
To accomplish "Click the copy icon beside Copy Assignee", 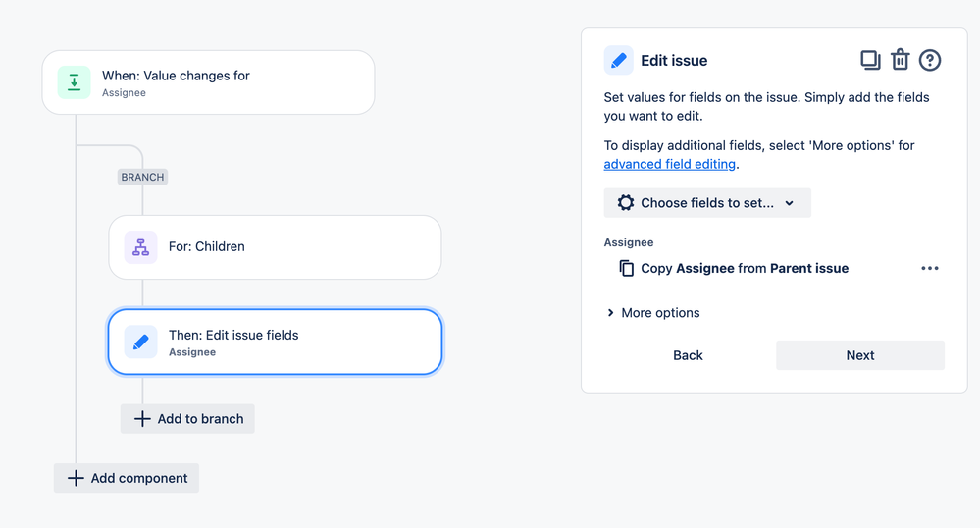I will pyautogui.click(x=626, y=268).
